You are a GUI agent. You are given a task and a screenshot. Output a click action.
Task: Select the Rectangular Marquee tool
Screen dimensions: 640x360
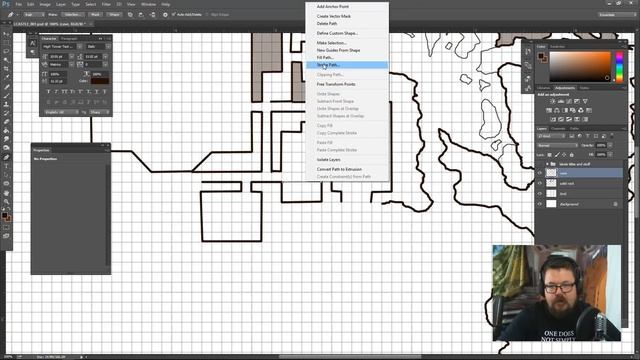click(x=6, y=43)
